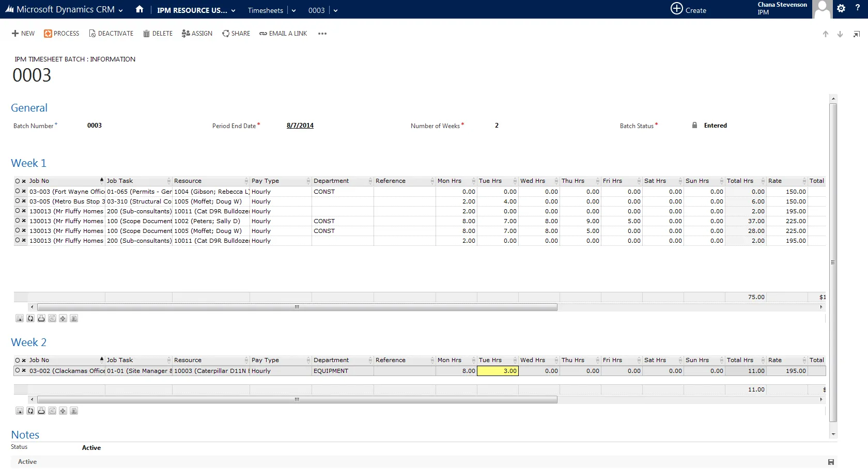Screen dimensions: 868x469
Task: Open CRM settings via the gear icon
Action: [841, 9]
